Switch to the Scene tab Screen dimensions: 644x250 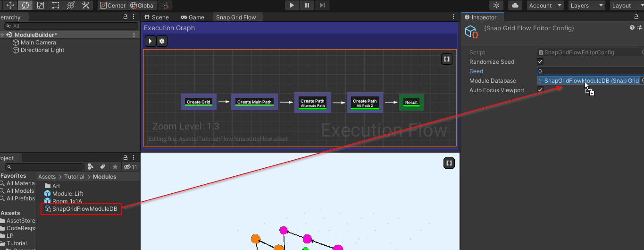[x=156, y=17]
